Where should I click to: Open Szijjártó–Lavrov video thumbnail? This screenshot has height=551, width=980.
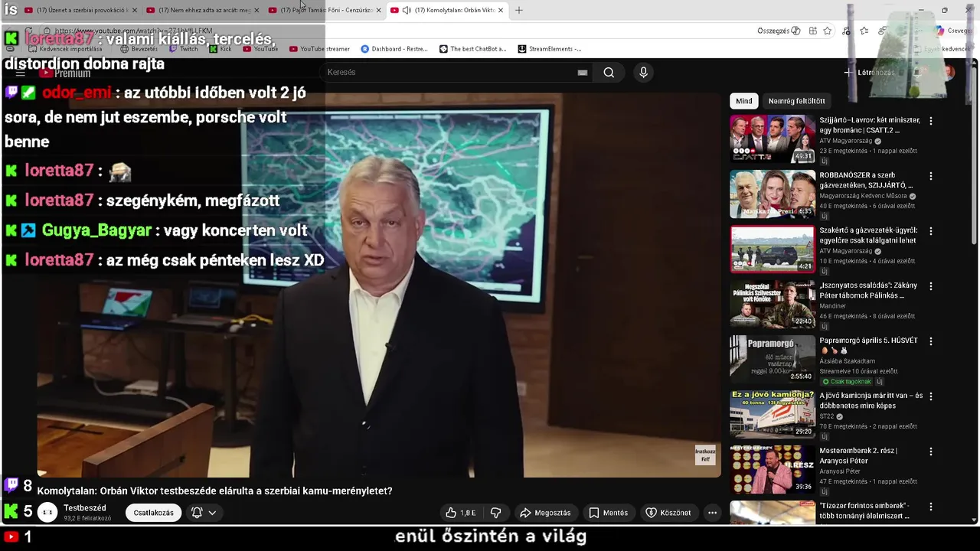point(773,139)
